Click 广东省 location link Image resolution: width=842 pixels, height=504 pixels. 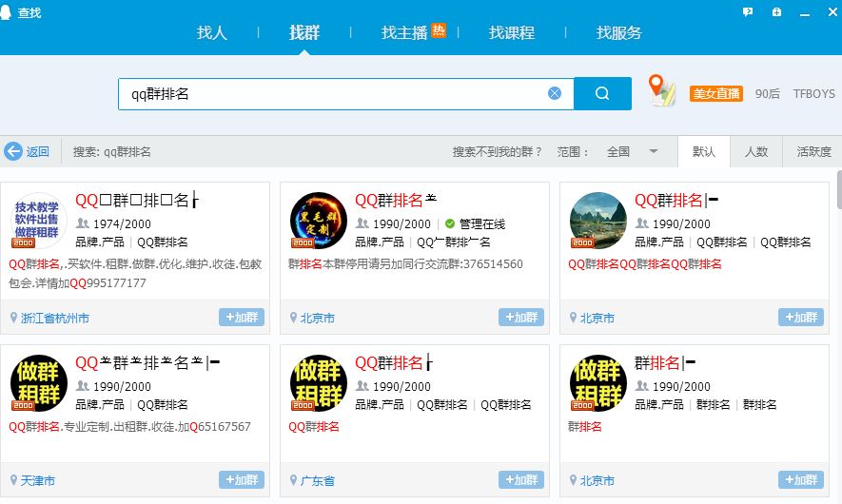click(x=318, y=481)
